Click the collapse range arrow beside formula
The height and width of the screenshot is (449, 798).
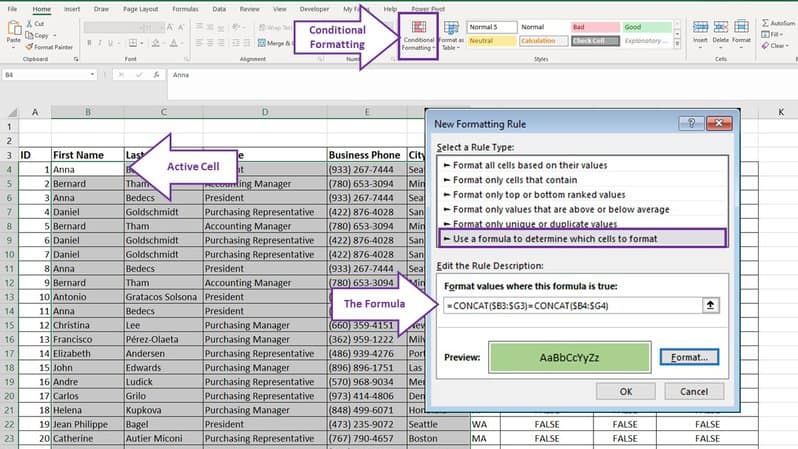710,305
